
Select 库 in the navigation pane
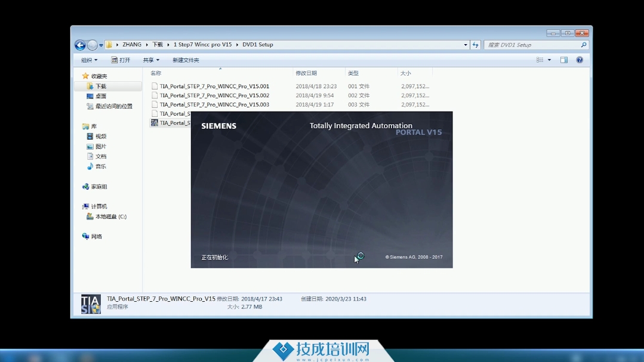click(x=94, y=126)
